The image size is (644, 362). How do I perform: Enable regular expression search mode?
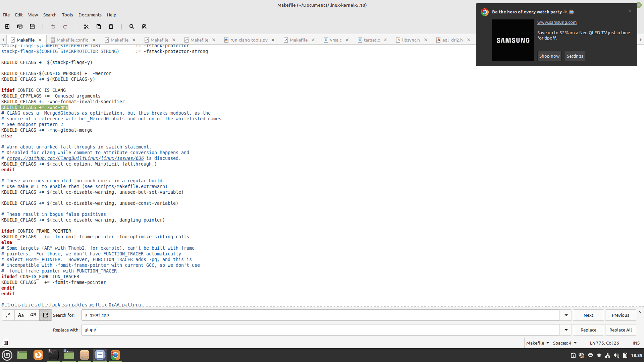(8, 315)
